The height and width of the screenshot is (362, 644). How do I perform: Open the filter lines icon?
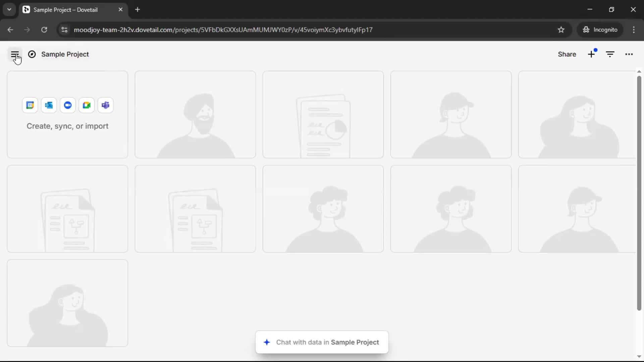coord(610,54)
